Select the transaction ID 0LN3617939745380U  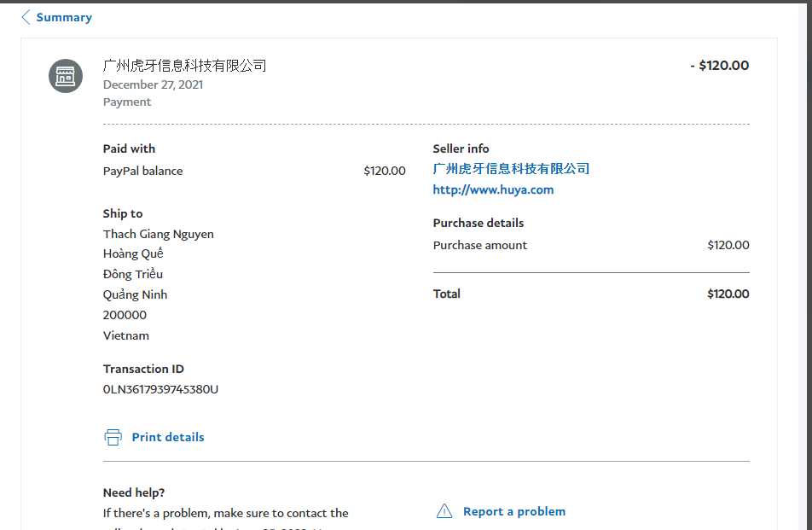160,389
